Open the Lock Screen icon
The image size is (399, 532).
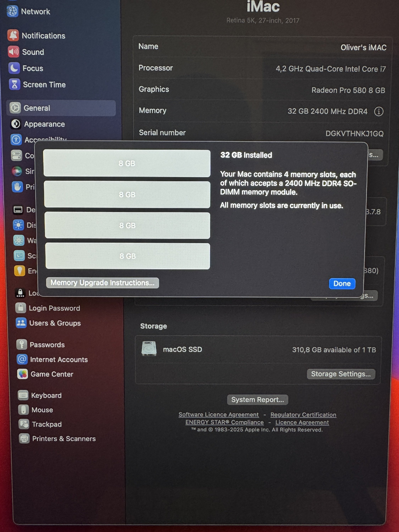(20, 293)
